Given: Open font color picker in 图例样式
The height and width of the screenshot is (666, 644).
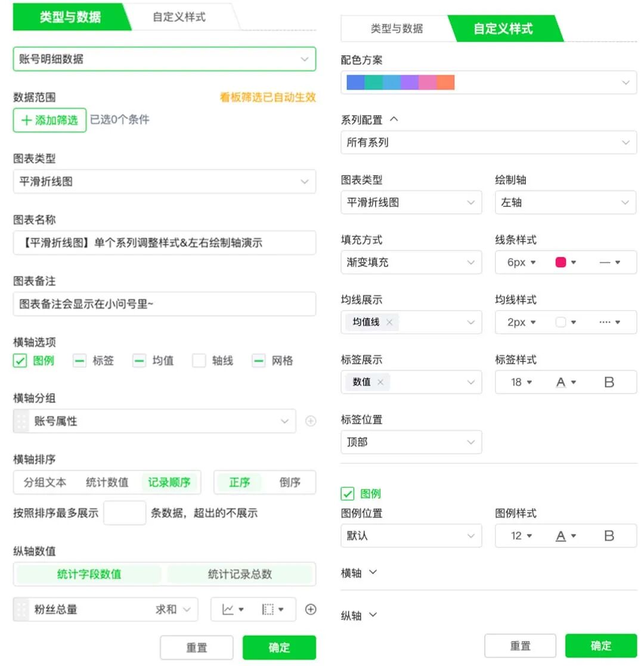Looking at the screenshot, I should [x=565, y=535].
